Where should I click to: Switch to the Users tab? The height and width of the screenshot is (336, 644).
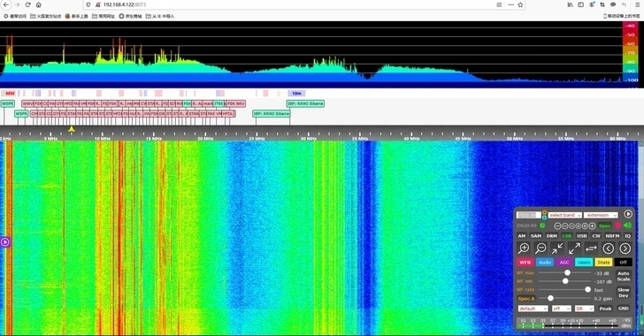[x=584, y=262]
